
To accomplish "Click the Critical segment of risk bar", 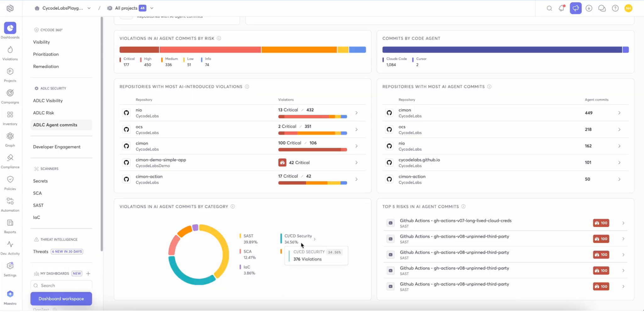I will pos(139,50).
